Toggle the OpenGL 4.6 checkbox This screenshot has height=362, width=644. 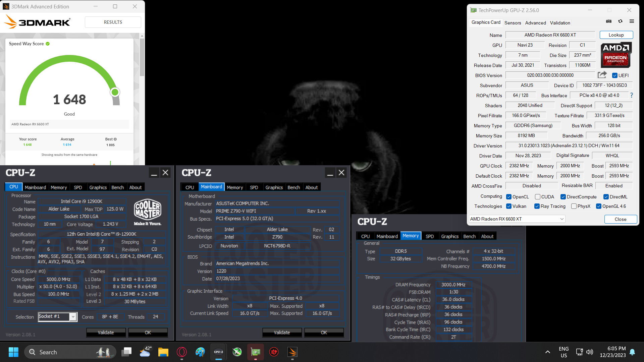point(599,206)
